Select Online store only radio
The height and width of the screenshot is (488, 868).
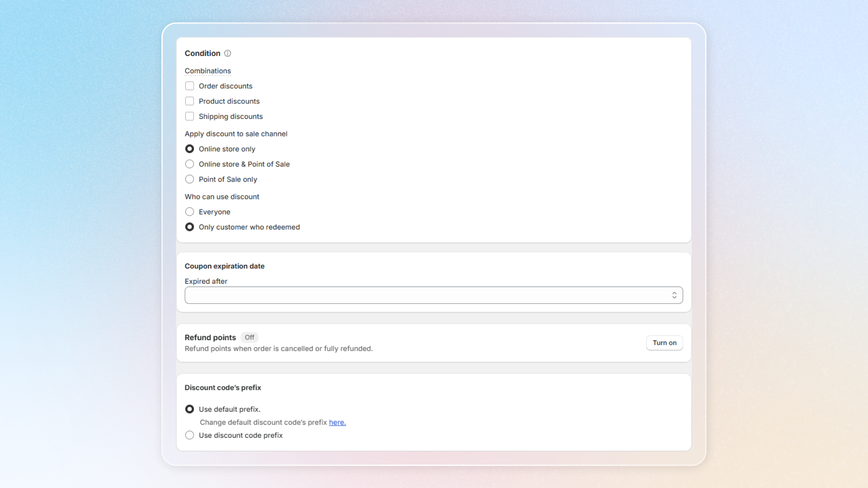189,149
